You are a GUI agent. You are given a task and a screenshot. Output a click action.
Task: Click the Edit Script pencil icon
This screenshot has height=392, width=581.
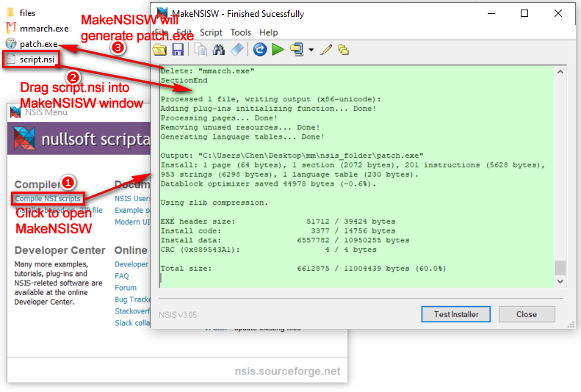(325, 50)
